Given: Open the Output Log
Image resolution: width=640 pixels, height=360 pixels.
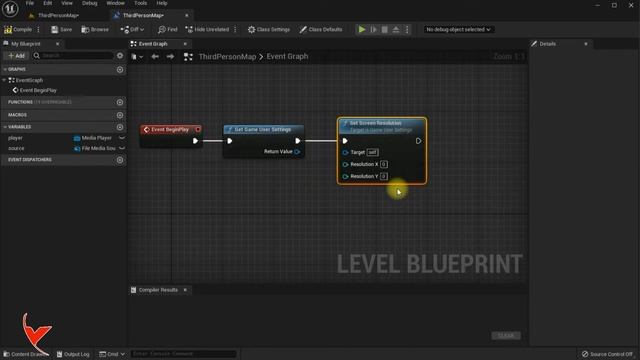Looking at the screenshot, I should click(73, 354).
